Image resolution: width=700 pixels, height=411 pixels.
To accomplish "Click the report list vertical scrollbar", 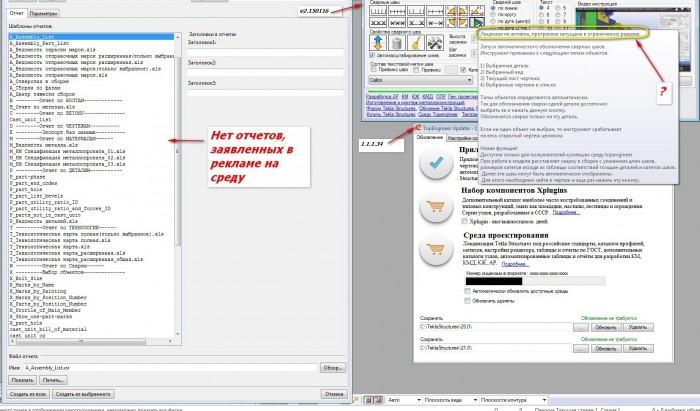I will (x=178, y=185).
